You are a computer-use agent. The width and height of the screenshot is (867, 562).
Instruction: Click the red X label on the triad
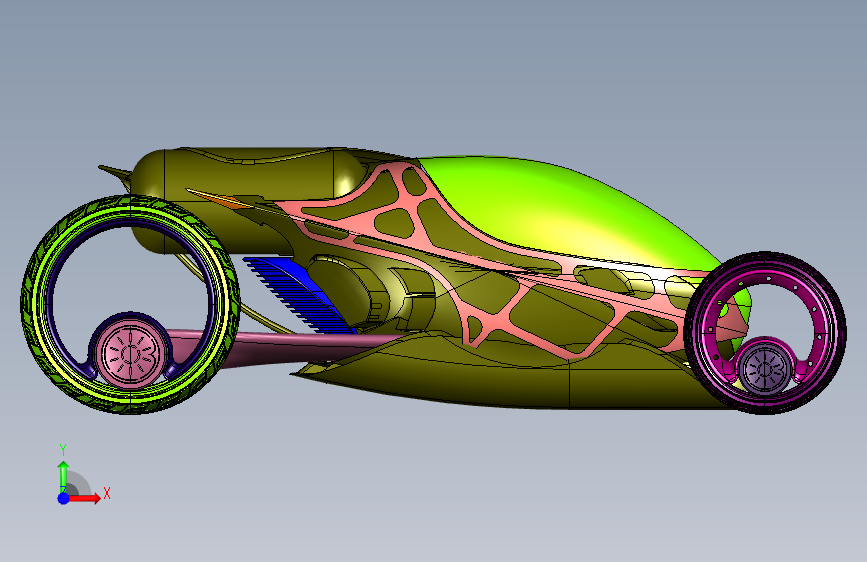tap(107, 493)
